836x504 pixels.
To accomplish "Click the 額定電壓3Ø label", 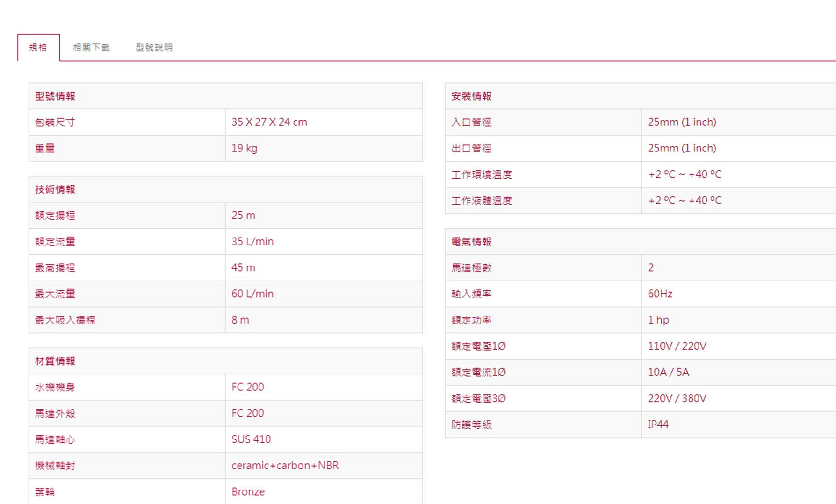I will [479, 399].
